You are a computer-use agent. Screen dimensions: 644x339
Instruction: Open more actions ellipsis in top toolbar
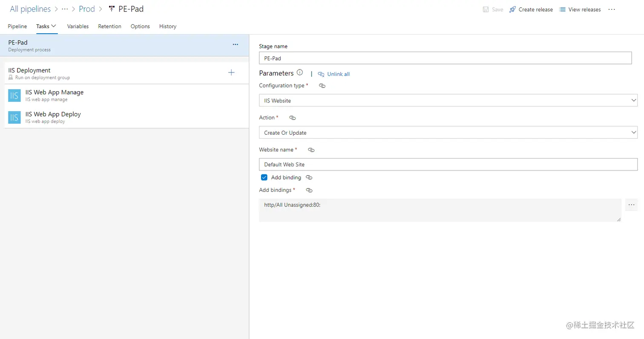click(x=612, y=9)
